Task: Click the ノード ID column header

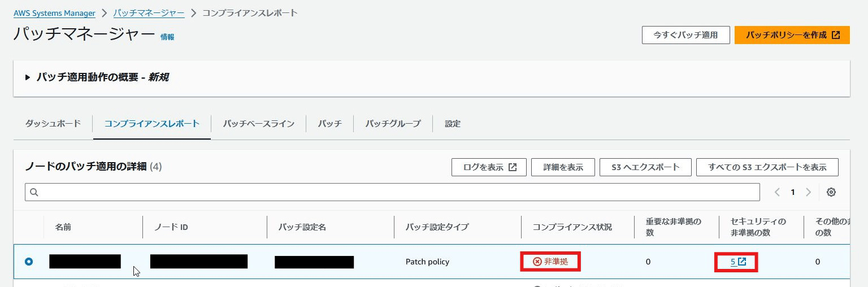Action: point(171,227)
